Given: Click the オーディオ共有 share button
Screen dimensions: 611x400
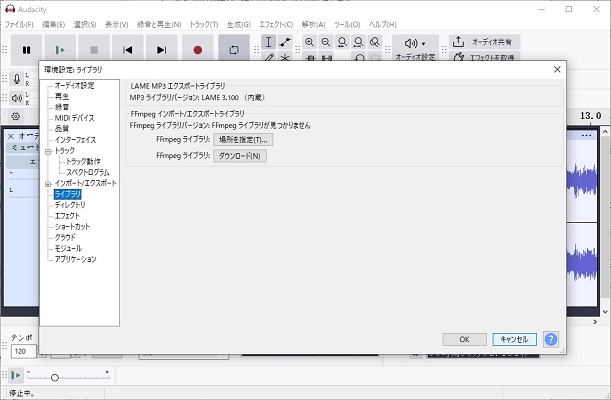Looking at the screenshot, I should tap(484, 42).
